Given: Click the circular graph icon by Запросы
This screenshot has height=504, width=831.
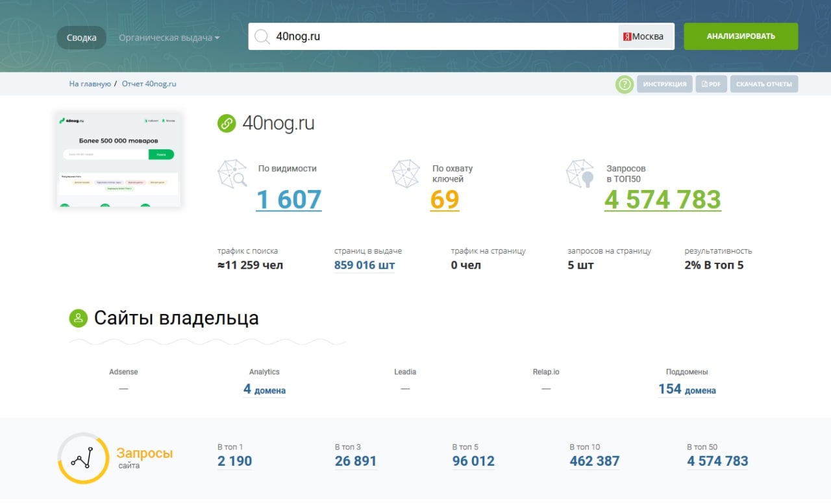Looking at the screenshot, I should 83,458.
